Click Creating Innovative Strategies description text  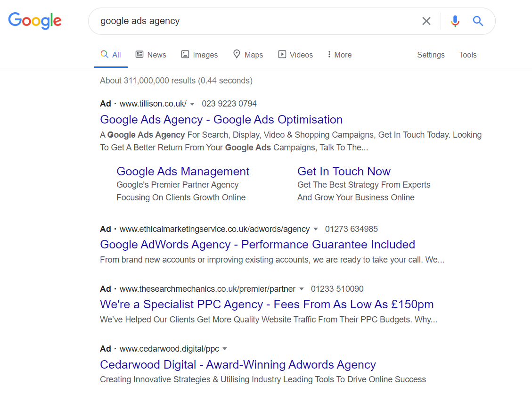[263, 379]
